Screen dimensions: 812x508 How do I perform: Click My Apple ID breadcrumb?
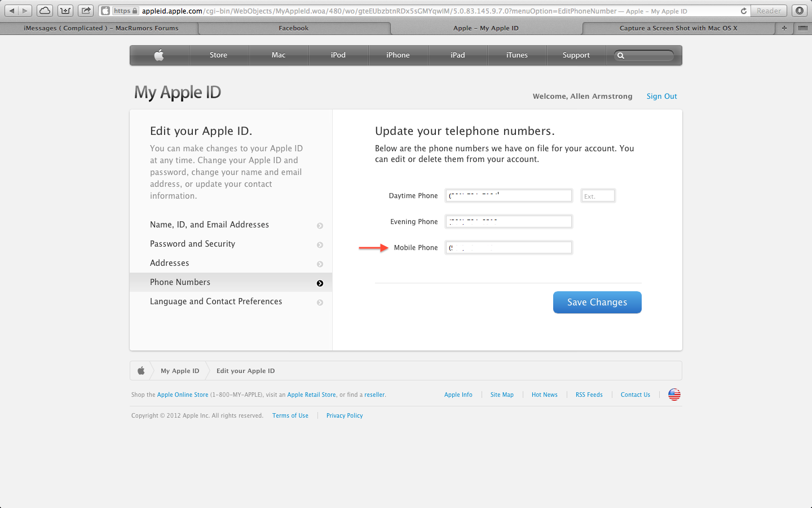pyautogui.click(x=180, y=371)
